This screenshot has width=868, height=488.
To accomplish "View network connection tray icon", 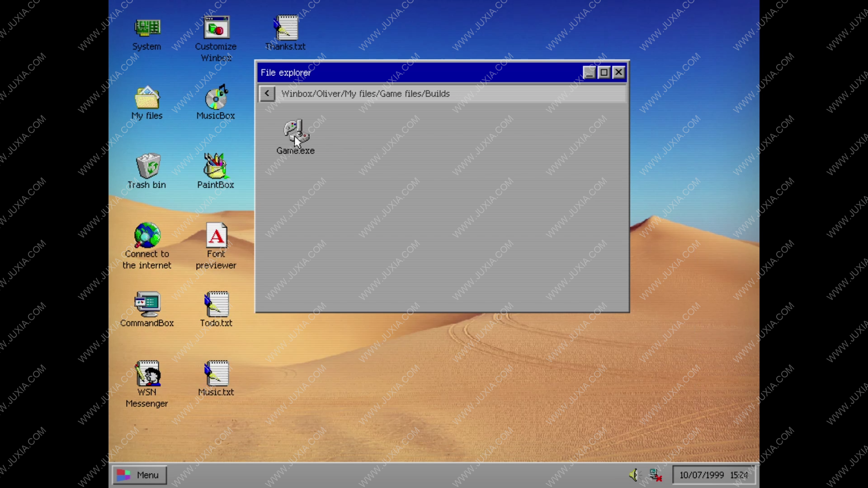I will click(653, 475).
